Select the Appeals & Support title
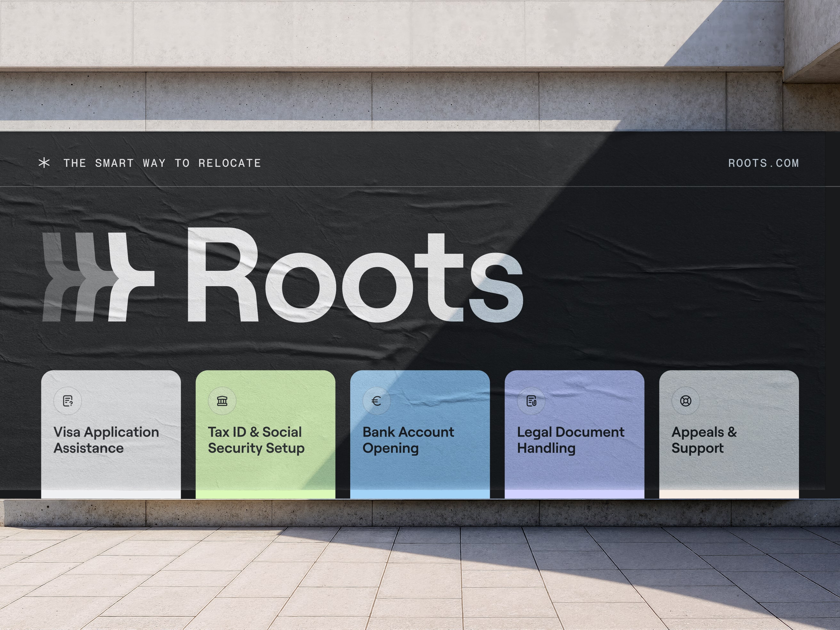 click(x=704, y=440)
